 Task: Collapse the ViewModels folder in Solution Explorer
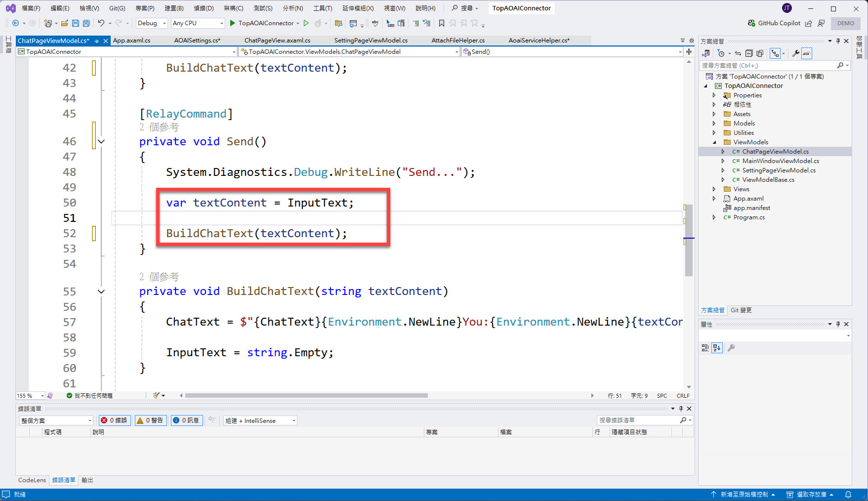point(714,142)
